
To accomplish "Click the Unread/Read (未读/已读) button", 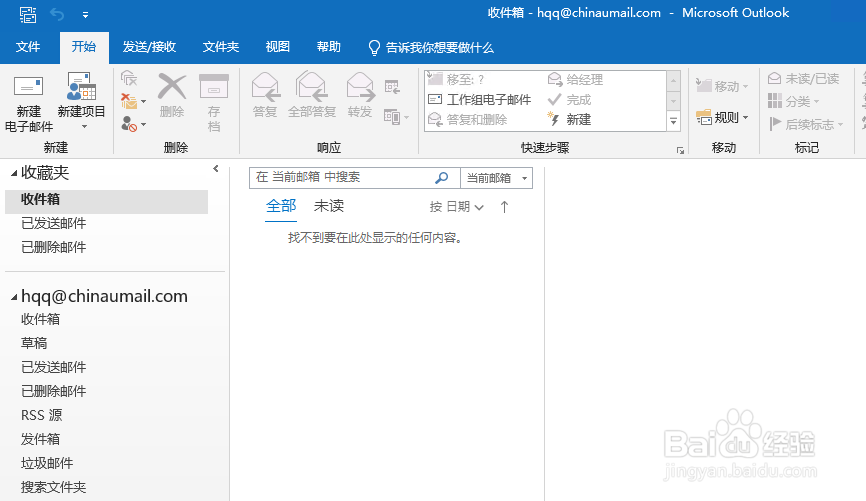I will point(804,79).
